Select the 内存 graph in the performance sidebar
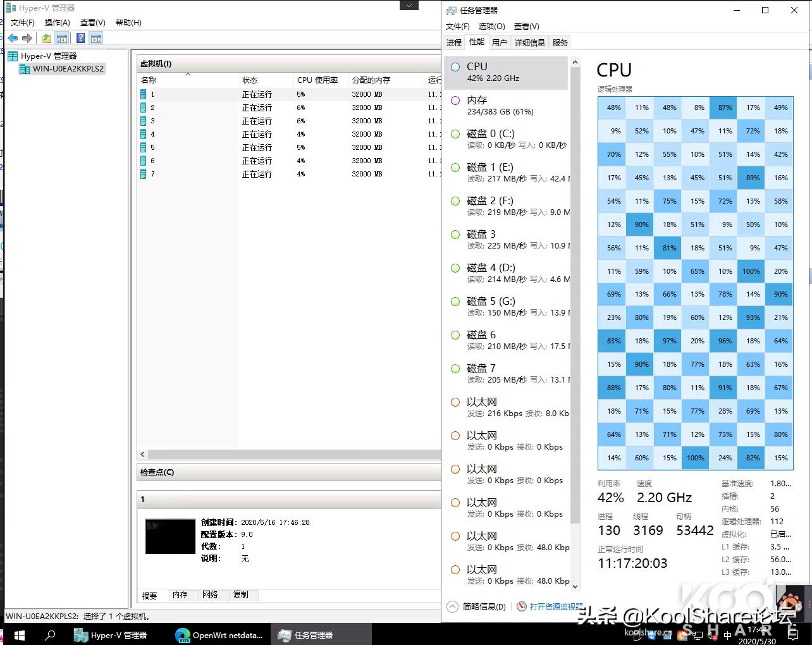This screenshot has height=645, width=812. coord(506,105)
